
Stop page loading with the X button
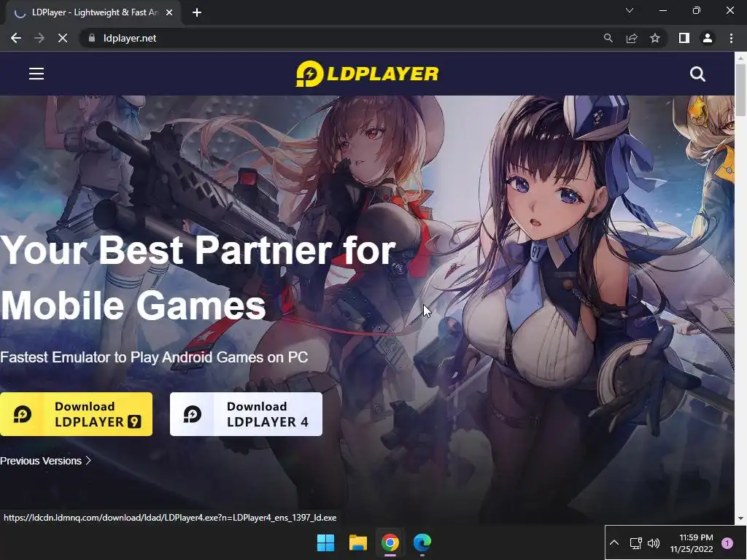[63, 38]
